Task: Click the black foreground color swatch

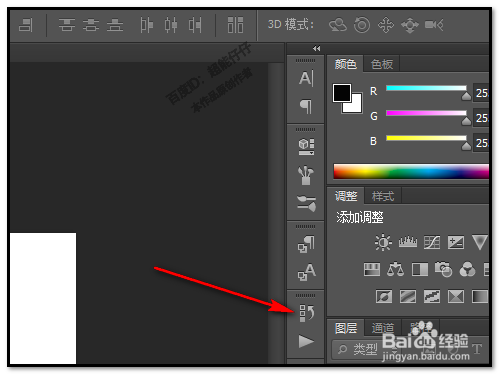Action: (x=342, y=93)
